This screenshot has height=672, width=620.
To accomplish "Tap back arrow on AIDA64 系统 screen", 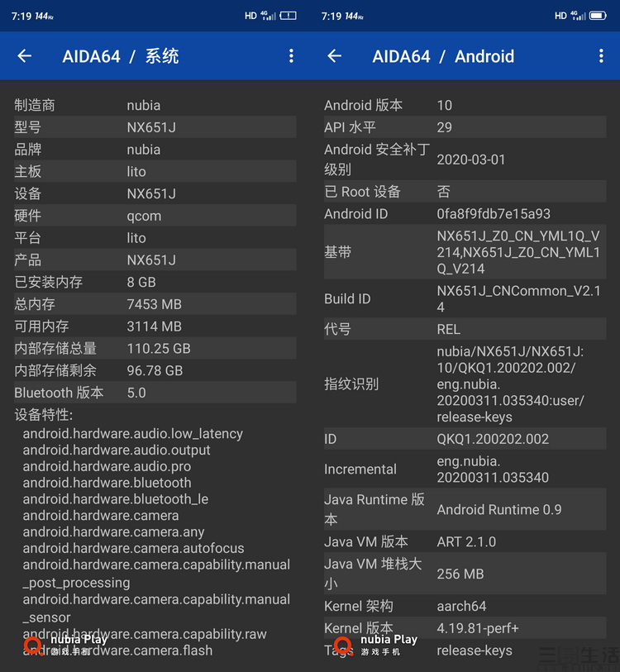I will pos(25,56).
